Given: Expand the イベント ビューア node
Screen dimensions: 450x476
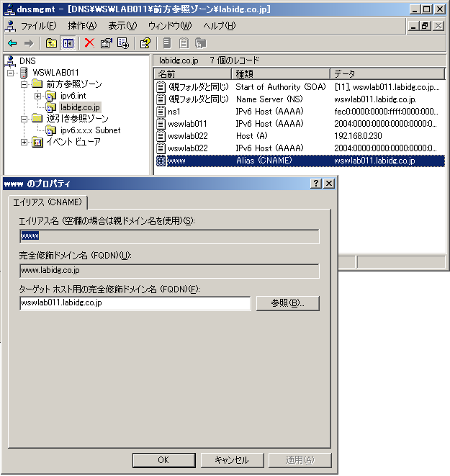Looking at the screenshot, I should pyautogui.click(x=24, y=142).
